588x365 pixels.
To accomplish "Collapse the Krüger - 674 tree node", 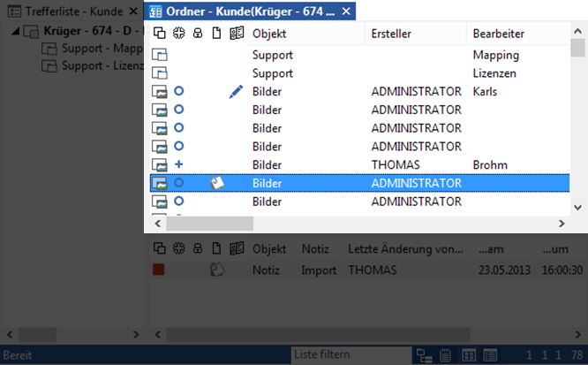I will pos(18,31).
